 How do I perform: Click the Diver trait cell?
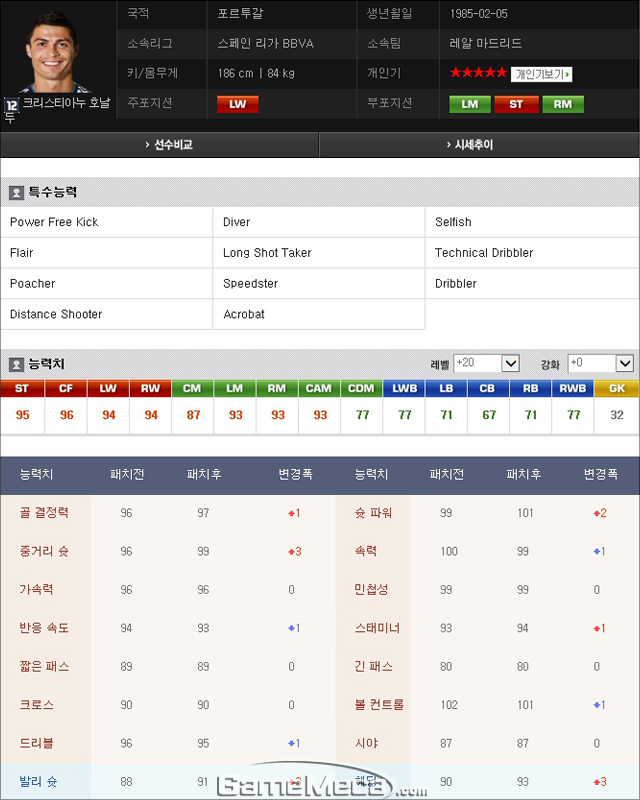click(319, 222)
